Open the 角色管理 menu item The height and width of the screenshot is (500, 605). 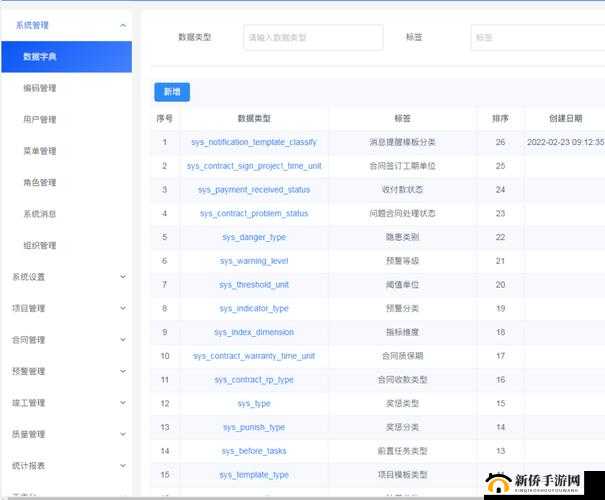40,182
